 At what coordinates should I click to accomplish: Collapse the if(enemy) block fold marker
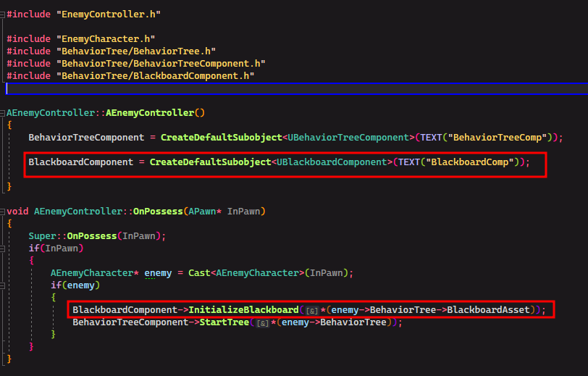tap(2, 285)
